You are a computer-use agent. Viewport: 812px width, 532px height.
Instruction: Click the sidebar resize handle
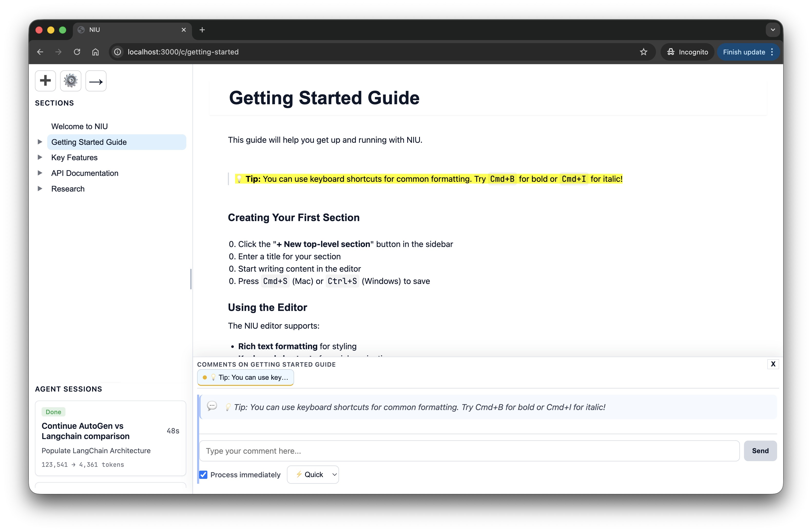click(x=191, y=279)
